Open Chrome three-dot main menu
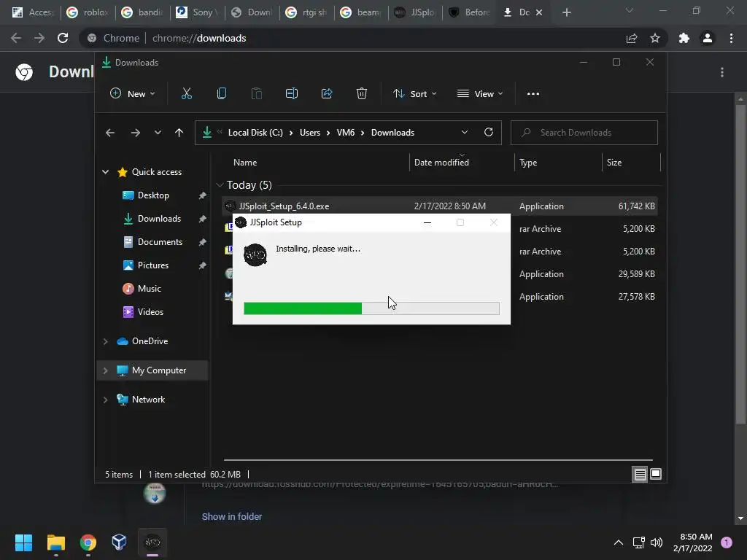This screenshot has height=560, width=747. pos(731,38)
